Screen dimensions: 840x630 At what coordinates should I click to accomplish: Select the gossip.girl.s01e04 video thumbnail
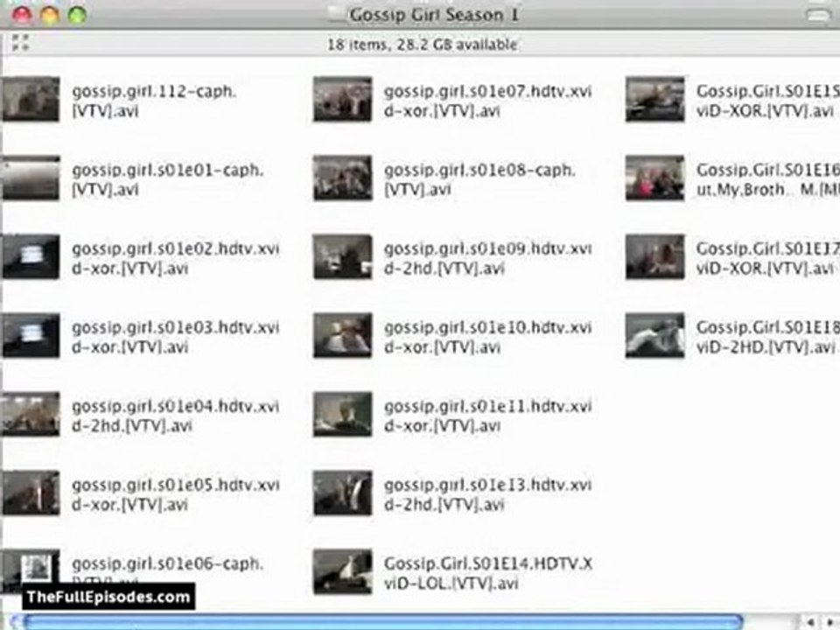31,414
